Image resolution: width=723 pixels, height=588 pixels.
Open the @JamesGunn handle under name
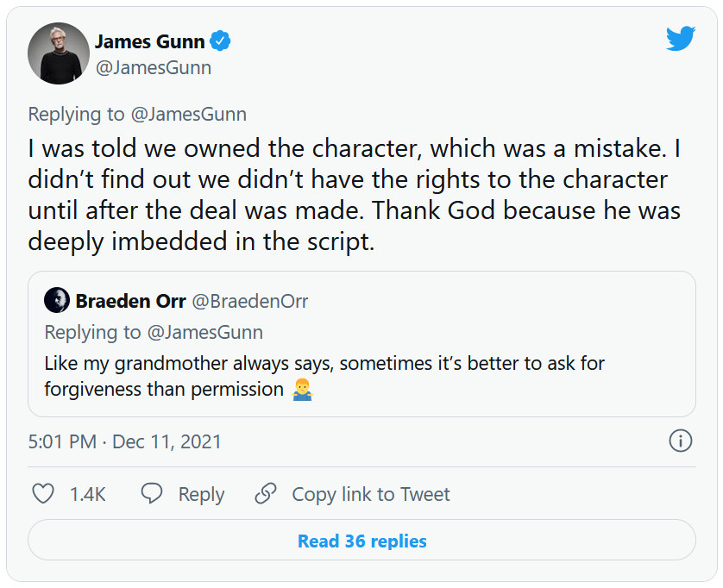click(153, 67)
